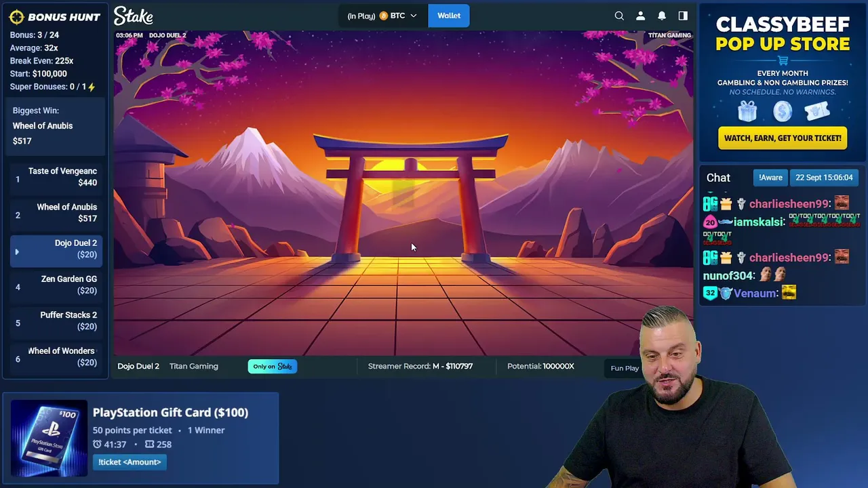Viewport: 868px width, 488px height.
Task: Click the 'Bonus: 3 / 24' stat
Action: (x=35, y=35)
